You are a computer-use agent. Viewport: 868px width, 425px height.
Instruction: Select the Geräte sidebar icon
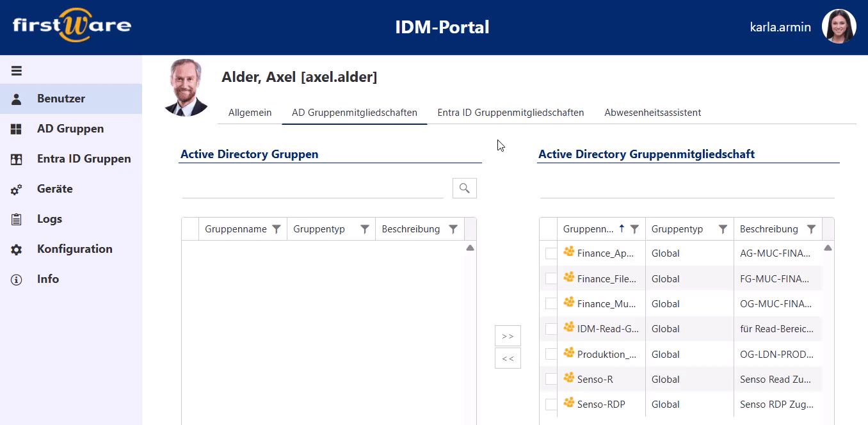coord(16,188)
